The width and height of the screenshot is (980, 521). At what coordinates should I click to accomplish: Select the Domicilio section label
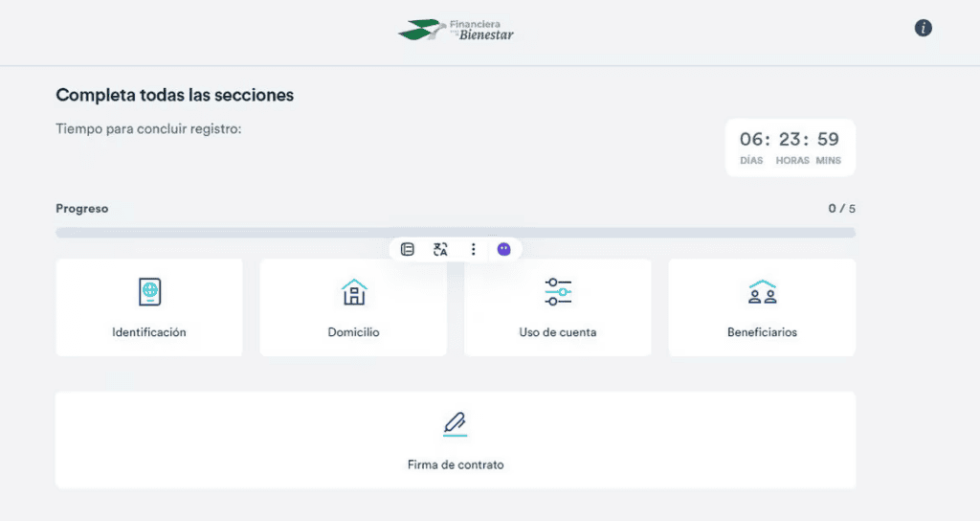pos(353,332)
